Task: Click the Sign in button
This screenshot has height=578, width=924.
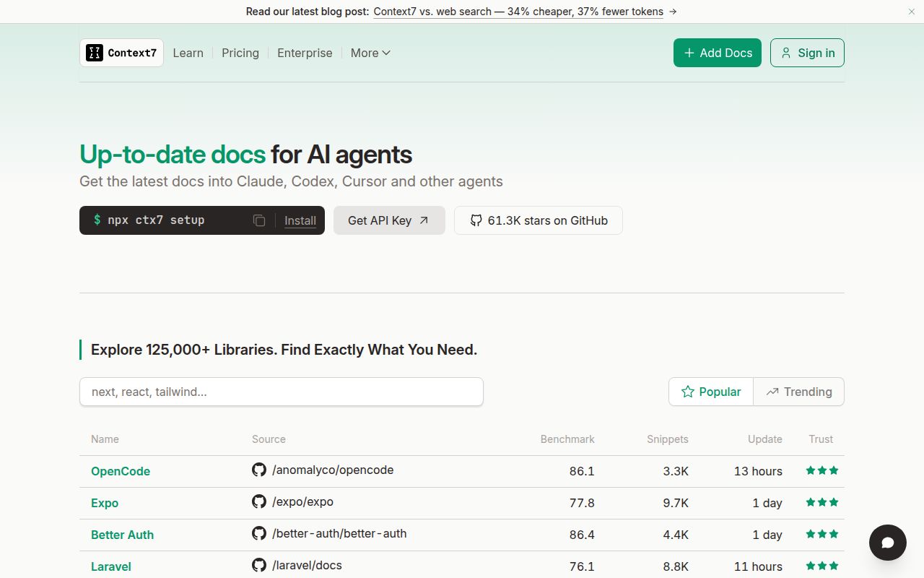Action: pos(807,53)
